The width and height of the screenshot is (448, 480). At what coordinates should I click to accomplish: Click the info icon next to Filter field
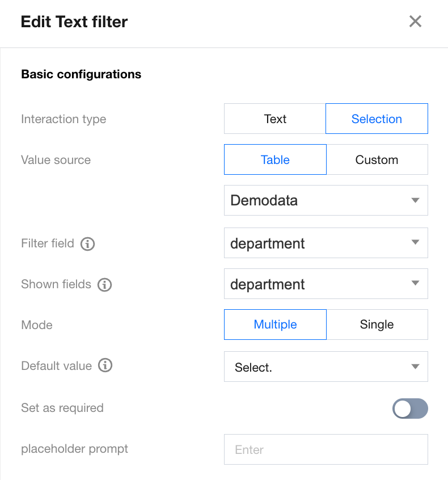click(x=87, y=244)
